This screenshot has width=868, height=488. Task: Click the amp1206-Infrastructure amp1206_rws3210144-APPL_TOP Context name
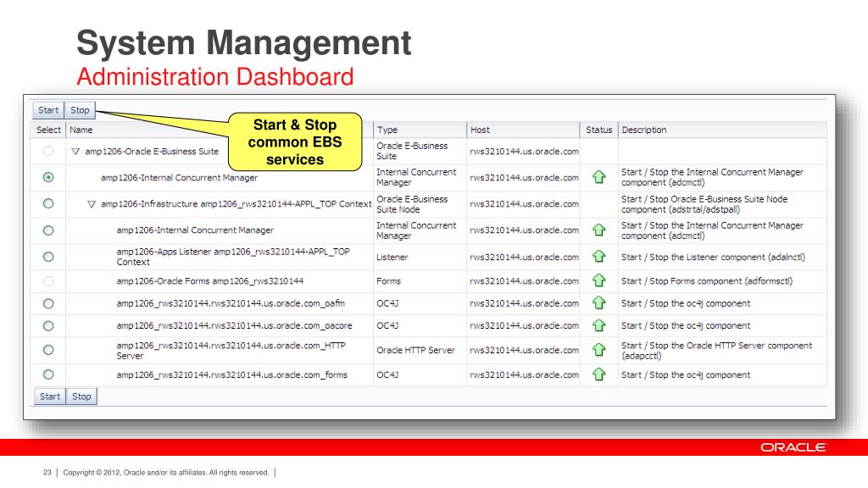click(x=236, y=203)
